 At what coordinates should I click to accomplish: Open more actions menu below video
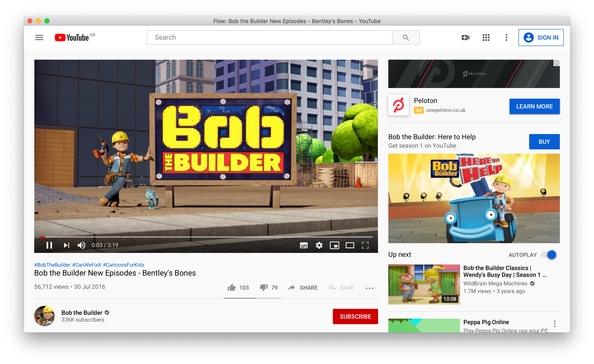tap(369, 288)
